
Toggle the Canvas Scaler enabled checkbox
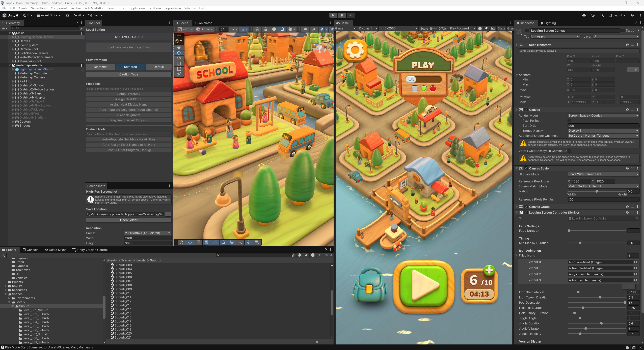(x=526, y=168)
